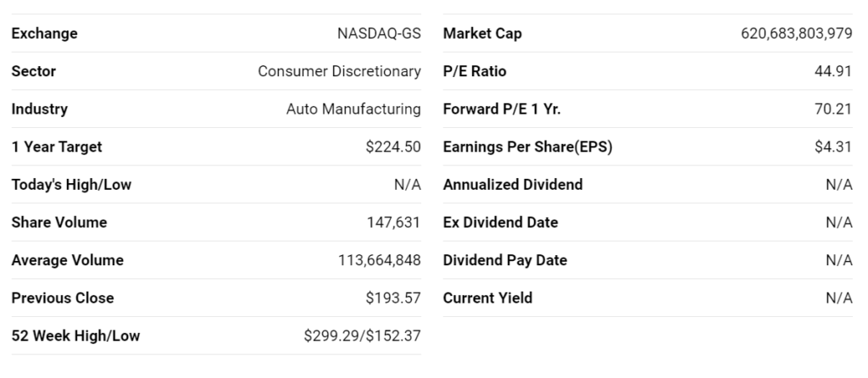Click the Market Cap label
This screenshot has height=378, width=868.
click(x=482, y=34)
